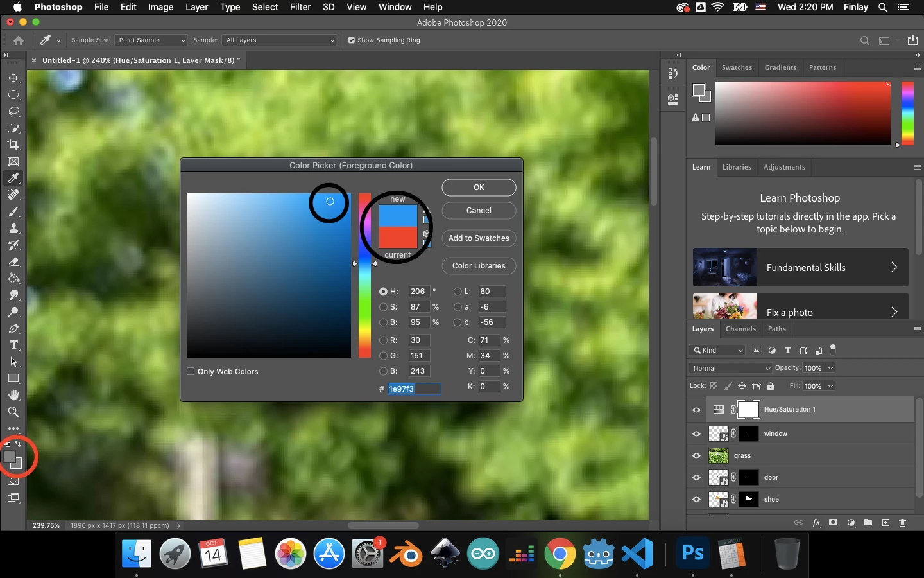Image resolution: width=924 pixels, height=578 pixels.
Task: Expand the Fix a photo tutorial
Action: 801,306
